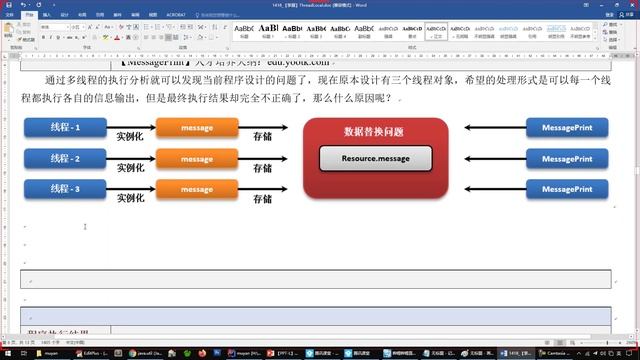Increase paragraph indent
Screen dimensions: 640x360
click(190, 27)
